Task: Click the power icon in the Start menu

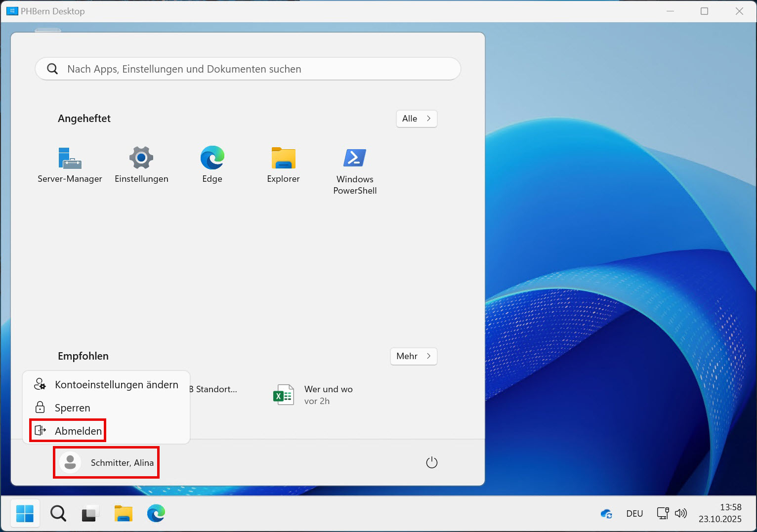Action: [431, 462]
